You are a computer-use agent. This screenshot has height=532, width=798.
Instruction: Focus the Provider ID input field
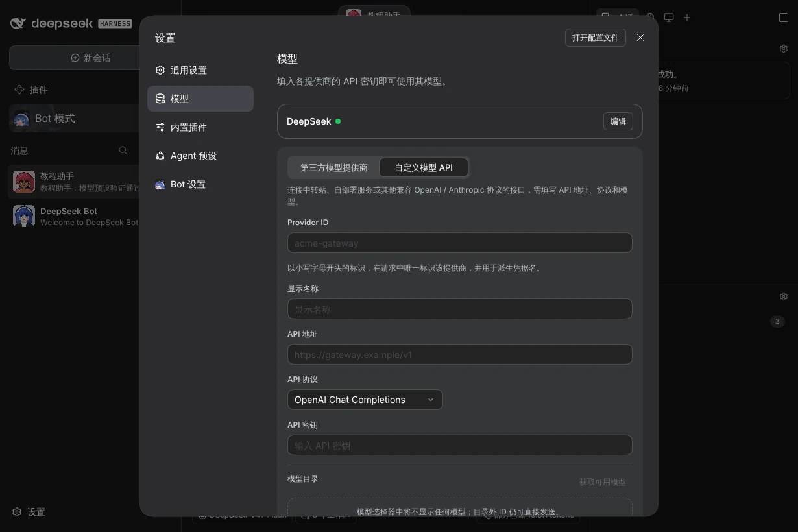(x=459, y=243)
